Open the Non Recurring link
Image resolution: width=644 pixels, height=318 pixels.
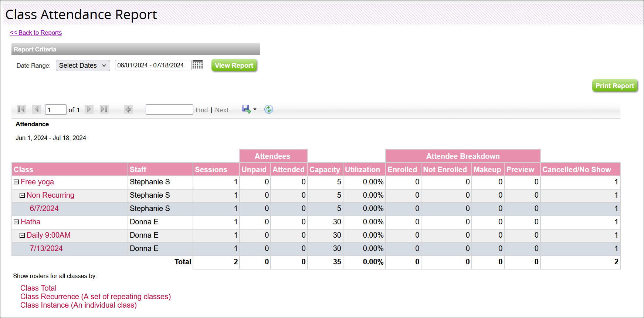50,195
